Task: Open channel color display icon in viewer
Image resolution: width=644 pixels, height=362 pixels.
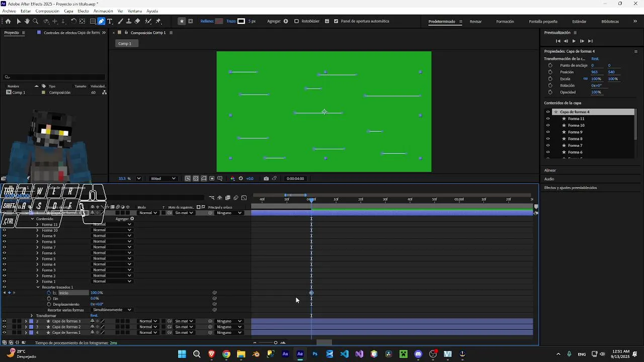Action: (232, 178)
